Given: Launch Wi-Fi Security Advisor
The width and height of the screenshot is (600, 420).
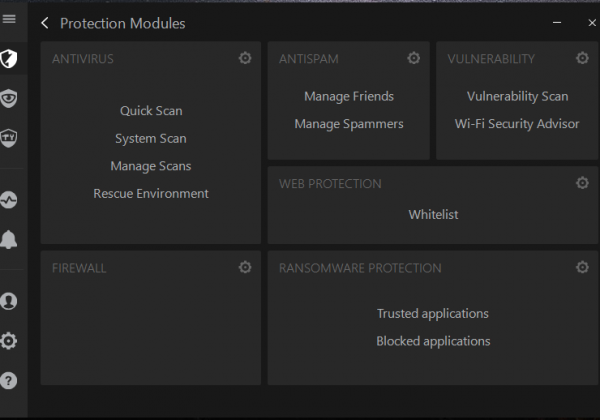Looking at the screenshot, I should coord(517,124).
